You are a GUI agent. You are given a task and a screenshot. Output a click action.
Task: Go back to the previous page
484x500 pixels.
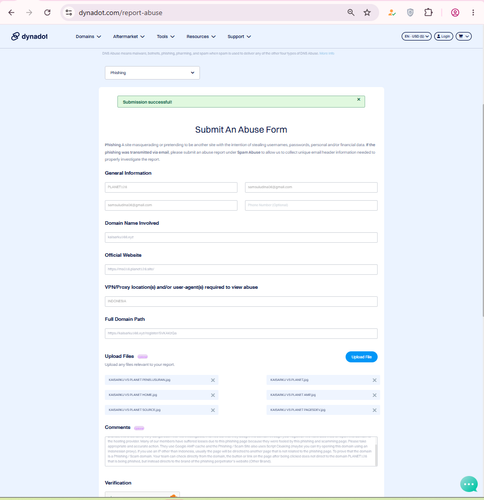pos(11,13)
